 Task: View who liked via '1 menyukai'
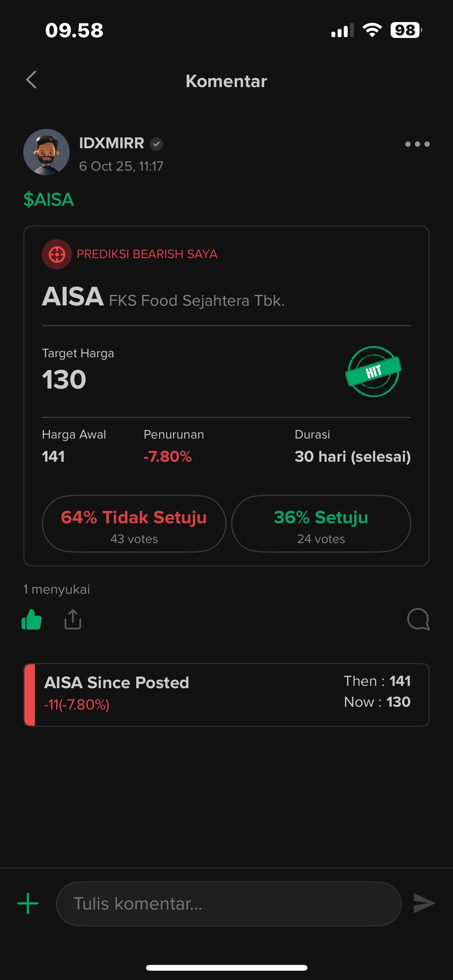point(57,589)
